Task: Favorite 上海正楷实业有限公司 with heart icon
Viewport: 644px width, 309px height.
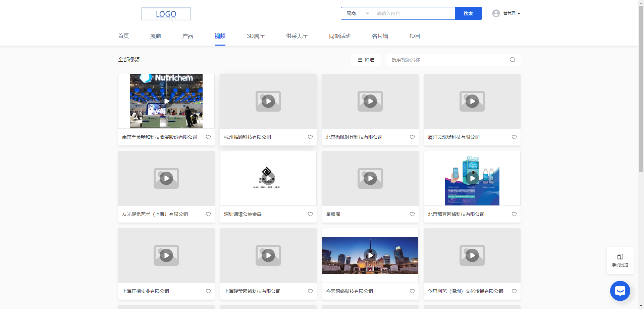Action: [x=208, y=291]
